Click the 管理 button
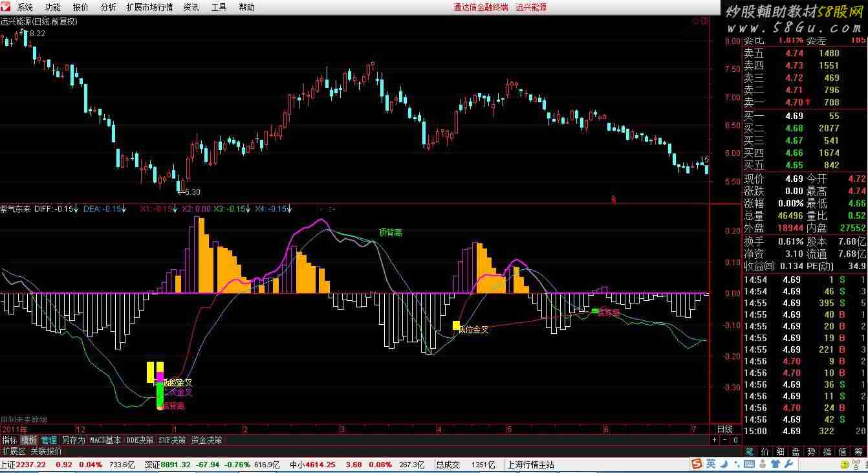 pyautogui.click(x=49, y=440)
